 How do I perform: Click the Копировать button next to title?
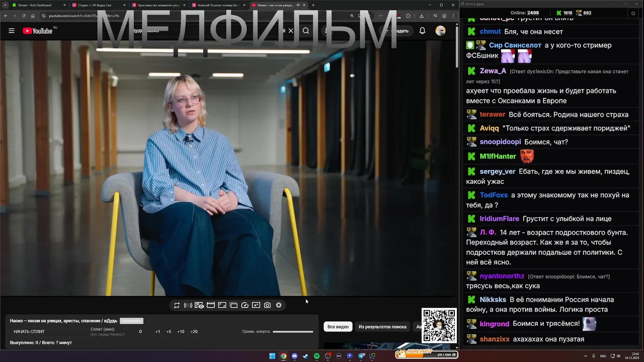pos(131,321)
